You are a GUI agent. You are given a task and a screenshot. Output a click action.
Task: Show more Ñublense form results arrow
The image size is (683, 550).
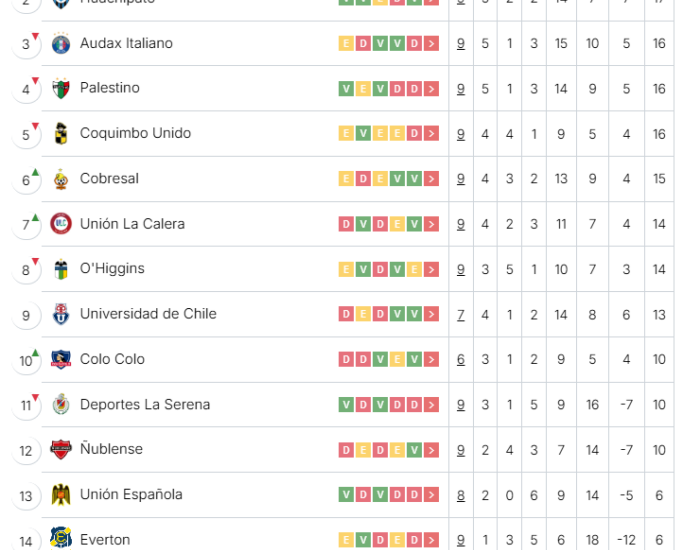[x=431, y=450]
